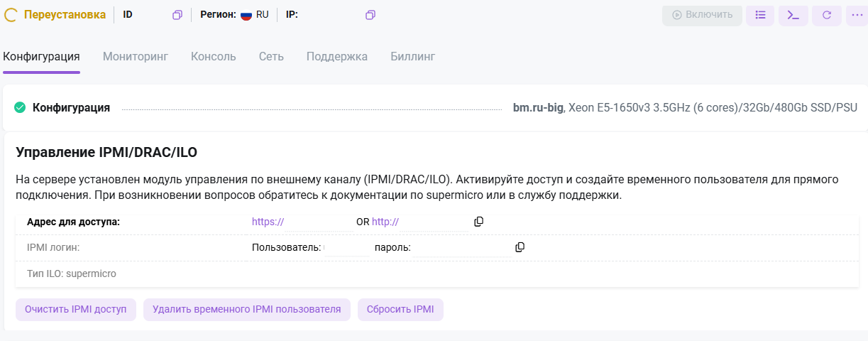868x341 pixels.
Task: Follow the http:// IPMI access link
Action: (385, 222)
